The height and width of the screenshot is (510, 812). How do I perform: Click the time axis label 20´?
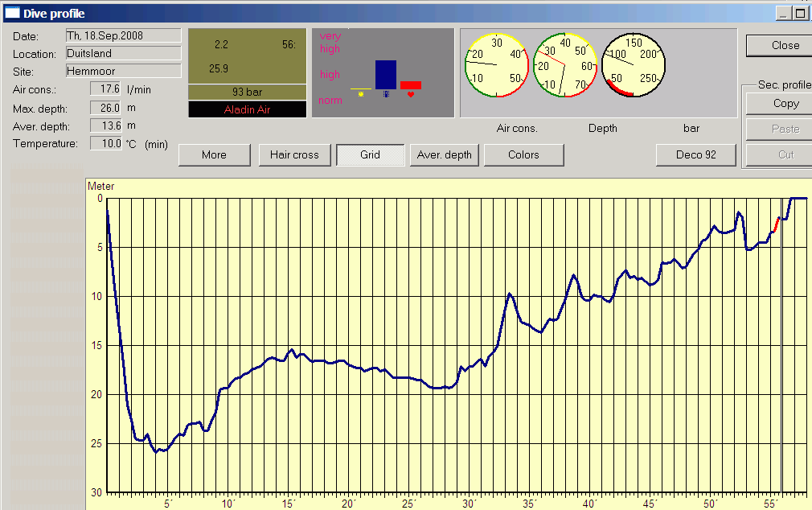tap(348, 504)
